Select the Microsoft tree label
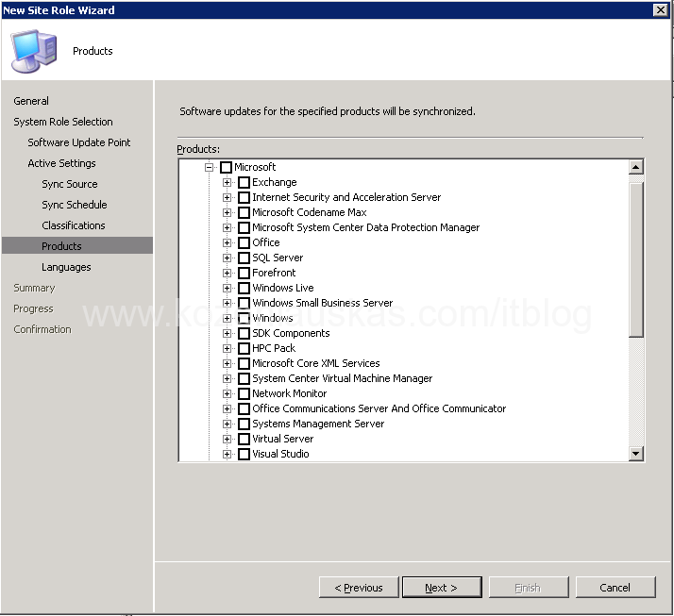Screen dimensions: 674x616 click(255, 167)
